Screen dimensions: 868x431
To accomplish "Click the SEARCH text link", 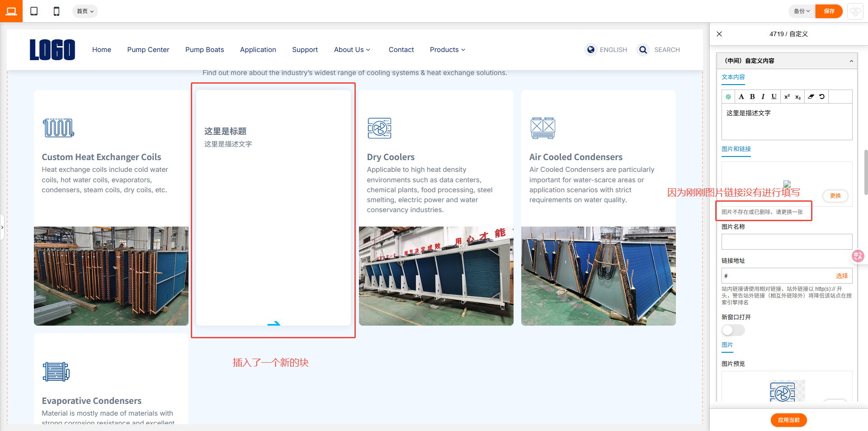I will click(667, 50).
